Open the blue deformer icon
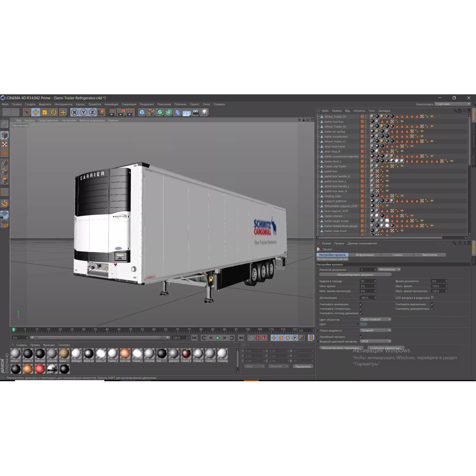 point(178,112)
